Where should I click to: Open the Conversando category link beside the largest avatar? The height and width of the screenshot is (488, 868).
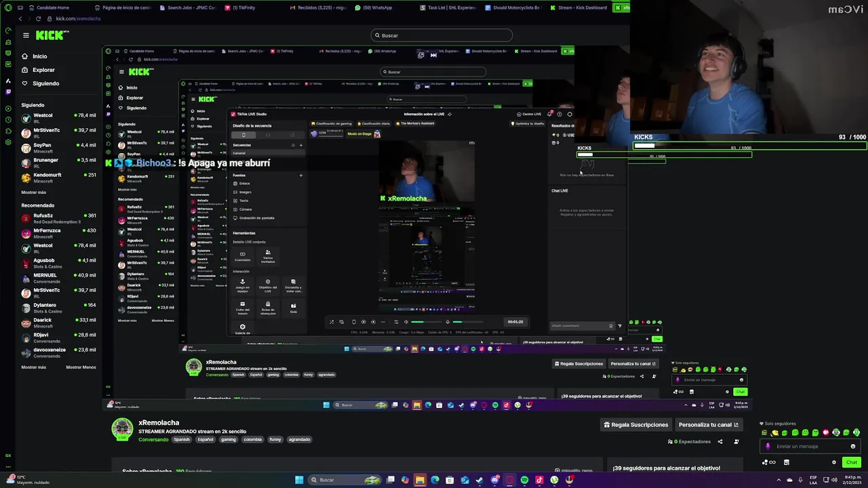coord(153,439)
